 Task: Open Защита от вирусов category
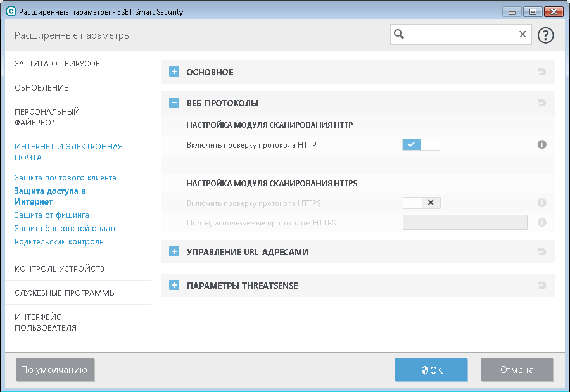coord(57,64)
